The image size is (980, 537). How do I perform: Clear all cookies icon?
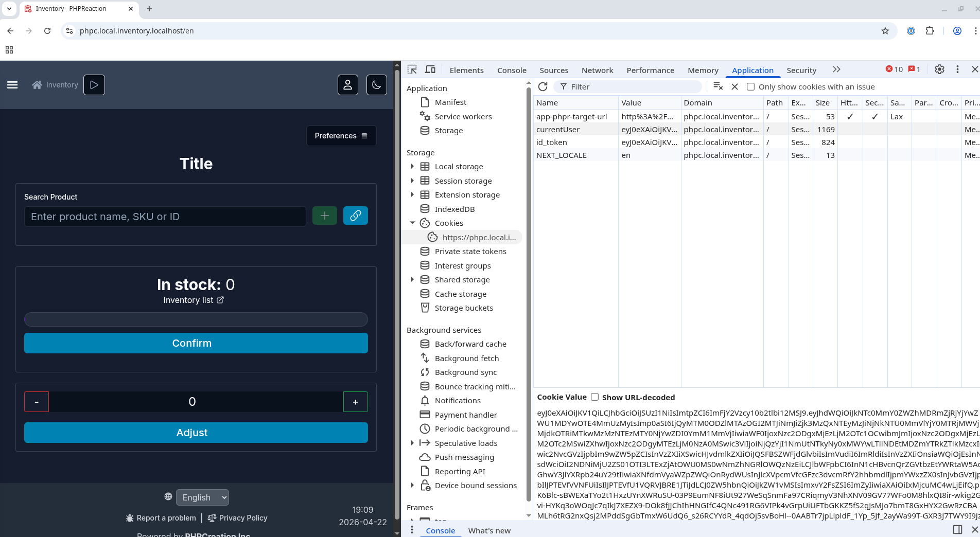click(x=718, y=86)
